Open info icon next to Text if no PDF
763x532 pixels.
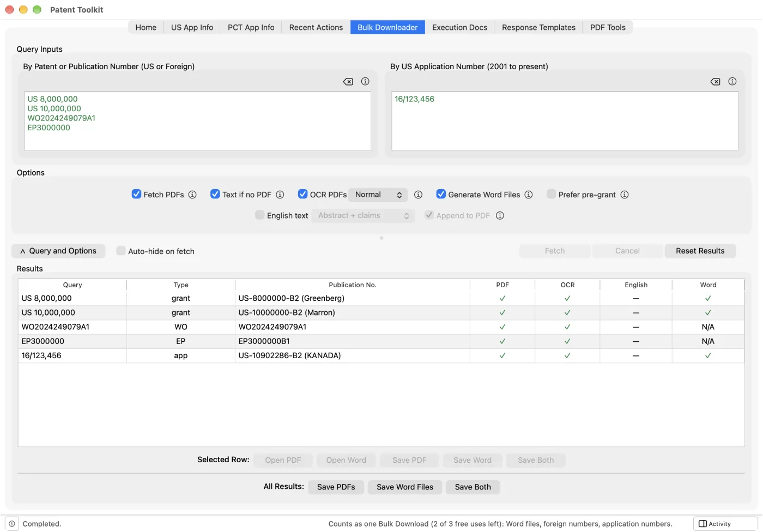[x=280, y=195]
